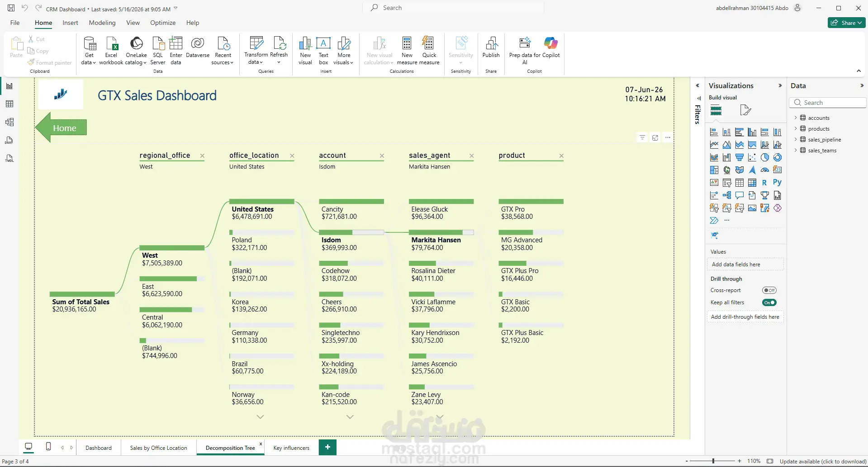Open the Enter data table dialog
The image size is (868, 467).
(176, 50)
